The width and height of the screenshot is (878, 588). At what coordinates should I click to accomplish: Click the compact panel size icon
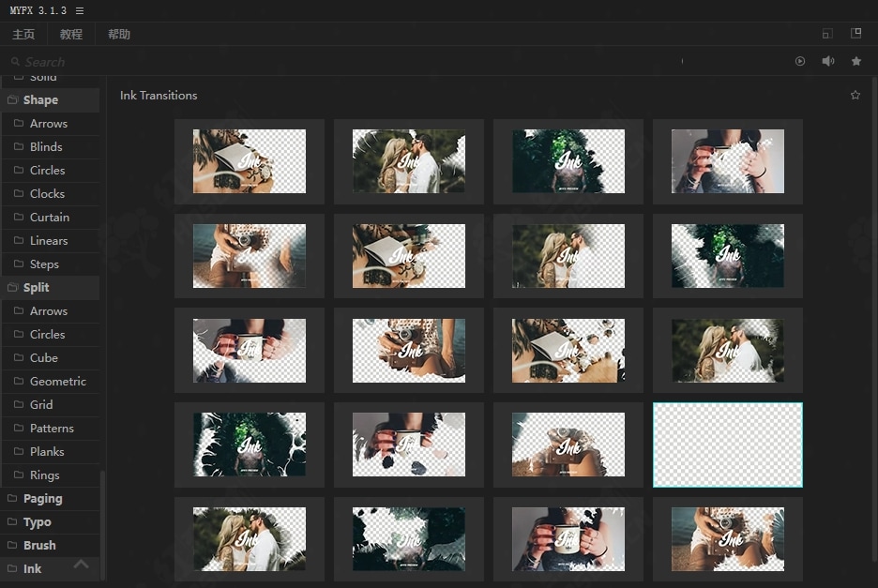pos(827,34)
